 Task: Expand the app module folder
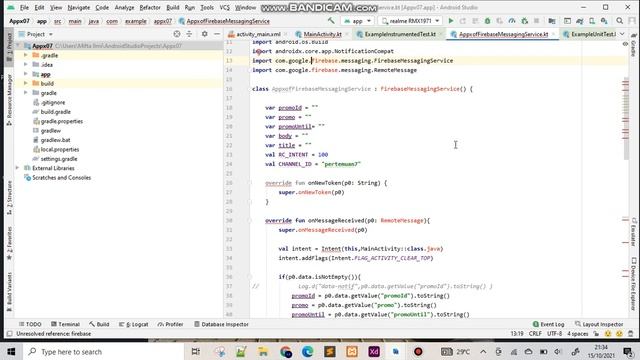pos(26,74)
